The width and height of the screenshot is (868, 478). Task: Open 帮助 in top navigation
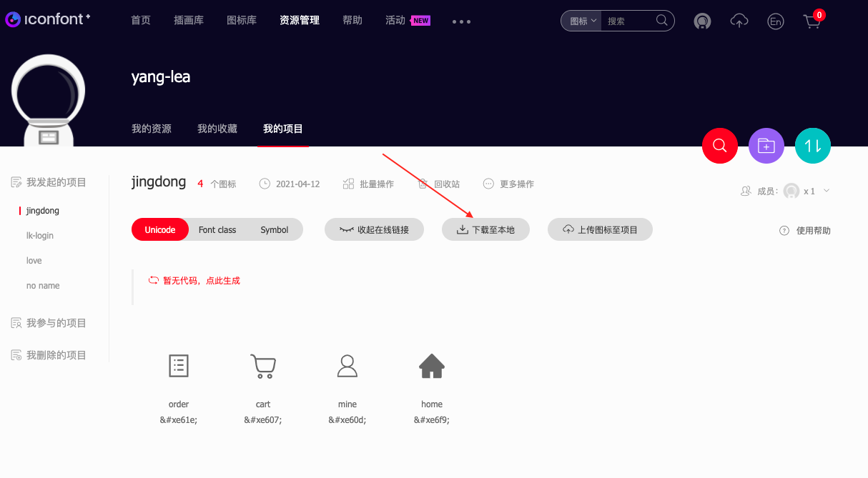(352, 20)
